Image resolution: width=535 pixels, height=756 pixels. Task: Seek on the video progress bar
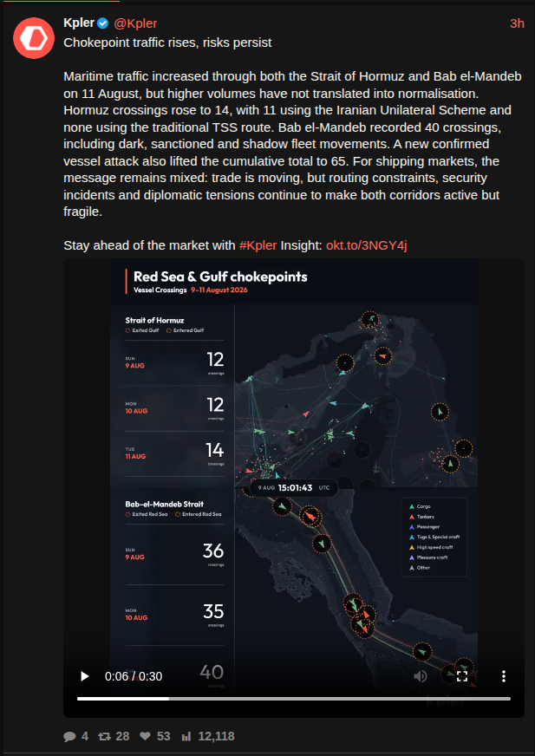click(x=294, y=698)
